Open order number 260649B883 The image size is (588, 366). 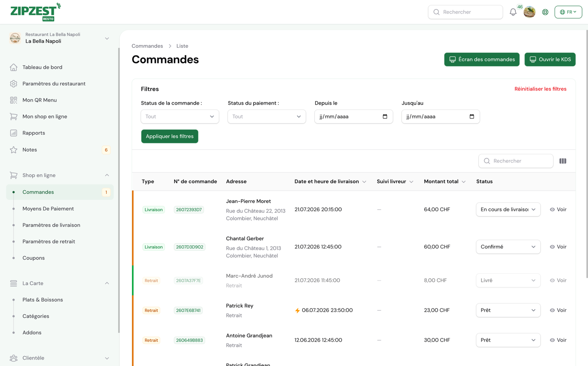[x=189, y=340]
